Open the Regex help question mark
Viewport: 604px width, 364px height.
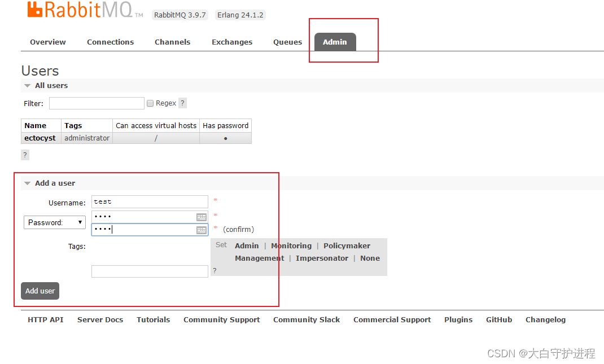click(x=182, y=103)
